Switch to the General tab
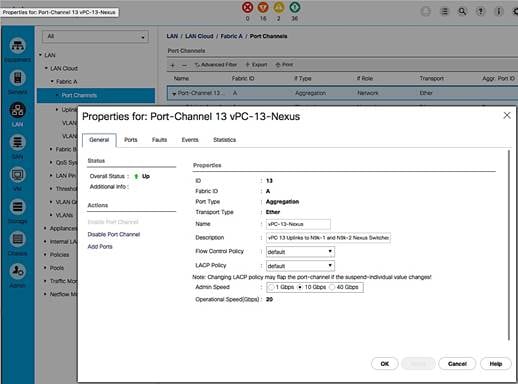This screenshot has height=384, width=518. click(x=99, y=140)
